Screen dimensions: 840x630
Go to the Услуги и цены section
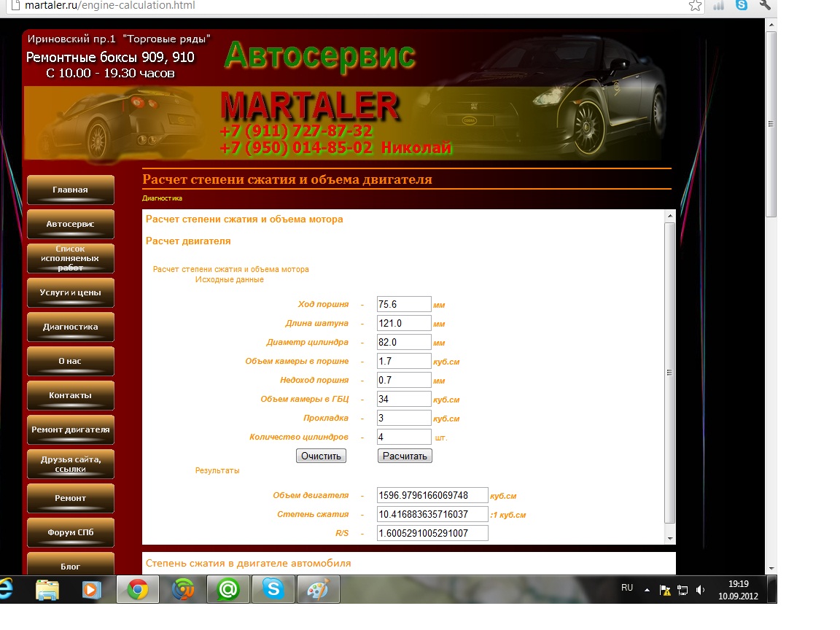pos(70,293)
